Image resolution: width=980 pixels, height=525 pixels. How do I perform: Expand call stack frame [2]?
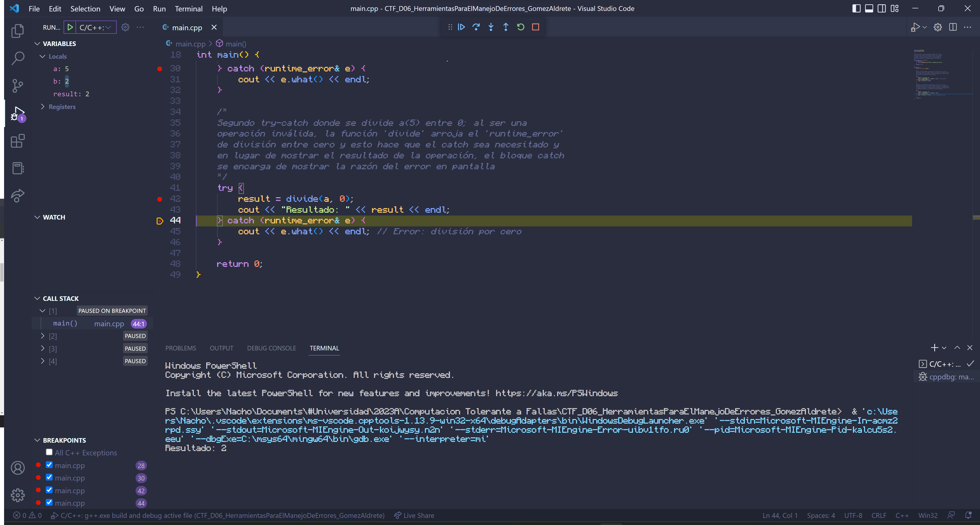tap(43, 336)
